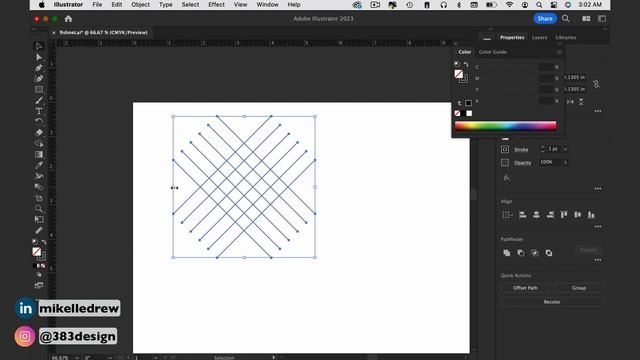Select the Zoom tool in toolbar
This screenshot has height=360, width=640.
point(39,209)
